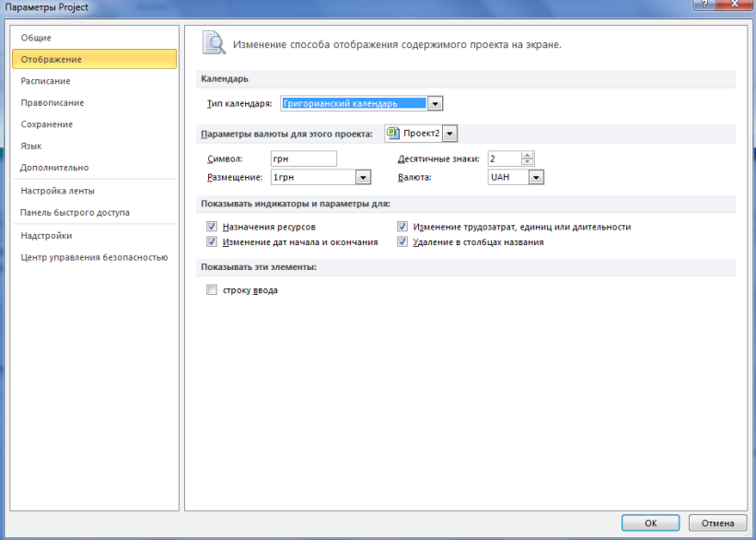Click the Календарь section heading
The height and width of the screenshot is (540, 756).
click(225, 78)
